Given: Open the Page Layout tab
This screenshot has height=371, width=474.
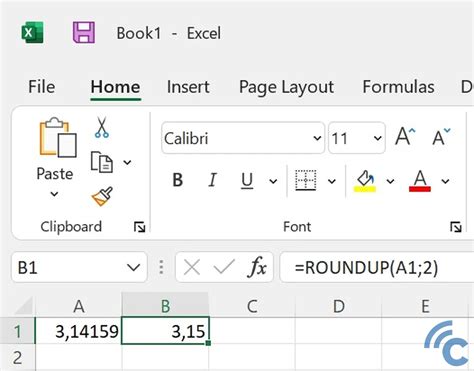Looking at the screenshot, I should click(286, 87).
